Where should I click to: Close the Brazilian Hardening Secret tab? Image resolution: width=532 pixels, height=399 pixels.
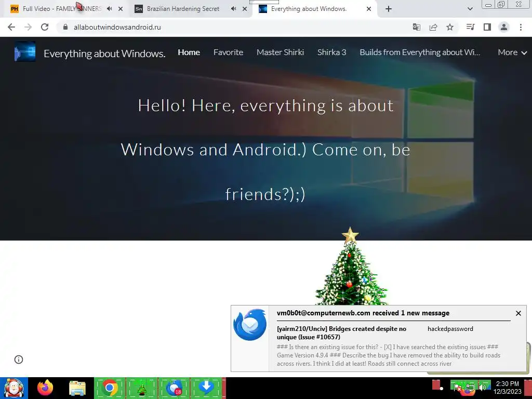(245, 9)
